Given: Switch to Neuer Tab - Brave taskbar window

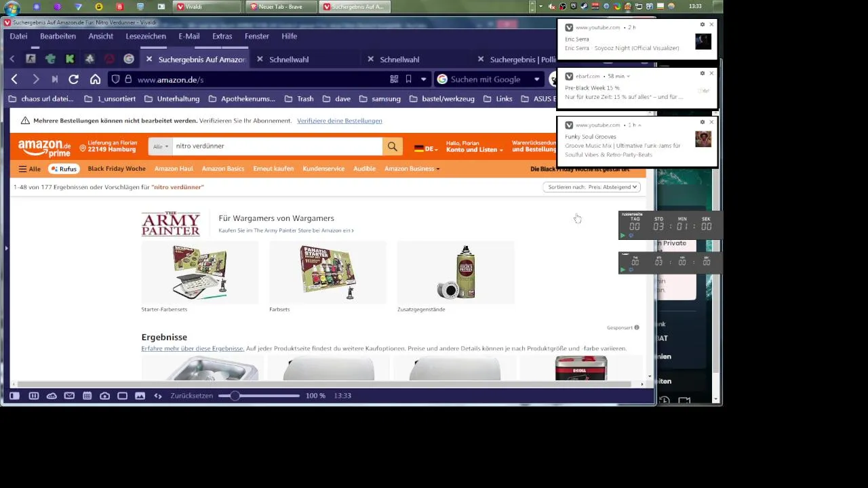Looking at the screenshot, I should click(280, 7).
